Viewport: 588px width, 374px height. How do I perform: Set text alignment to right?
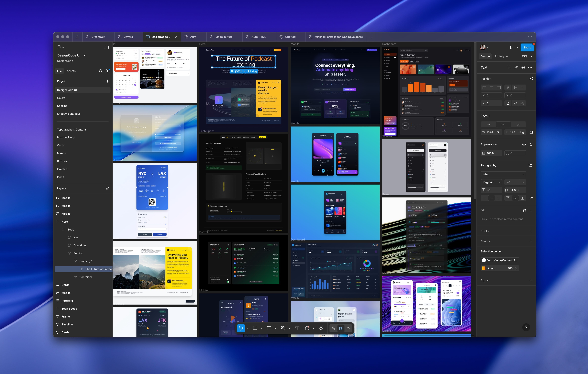499,198
